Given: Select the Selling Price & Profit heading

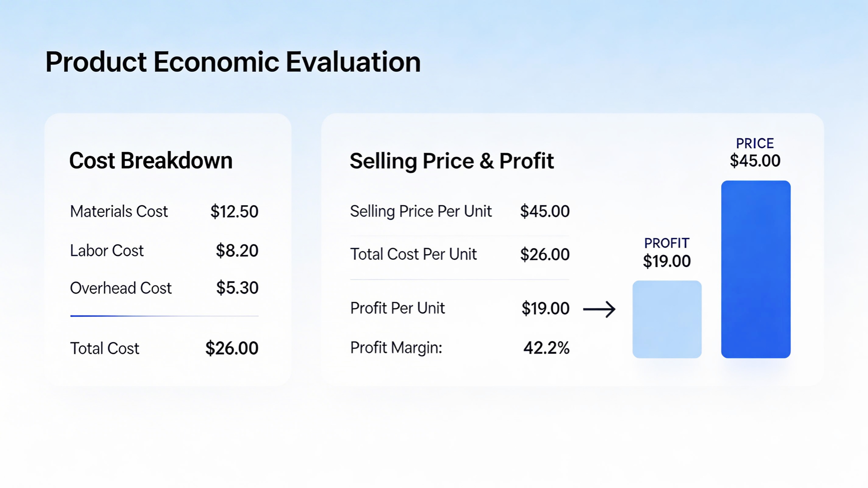Looking at the screenshot, I should click(x=452, y=161).
